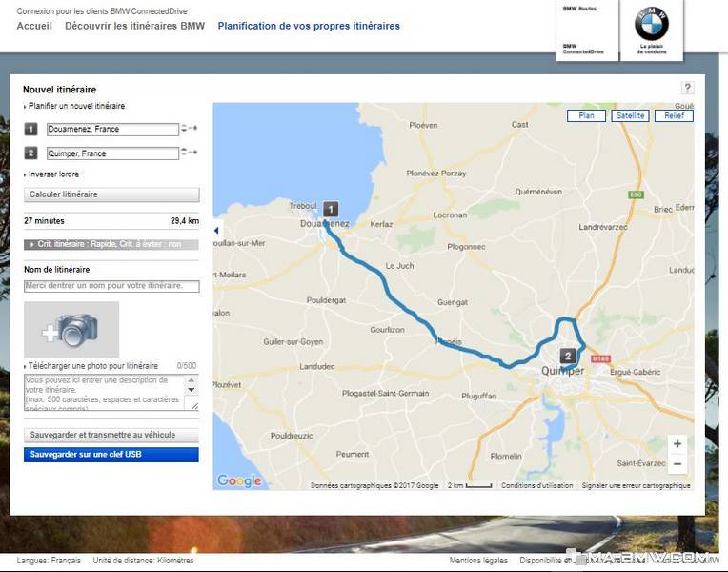Reorder Quimper waypoint using up-down arrows
The image size is (728, 572).
184,152
